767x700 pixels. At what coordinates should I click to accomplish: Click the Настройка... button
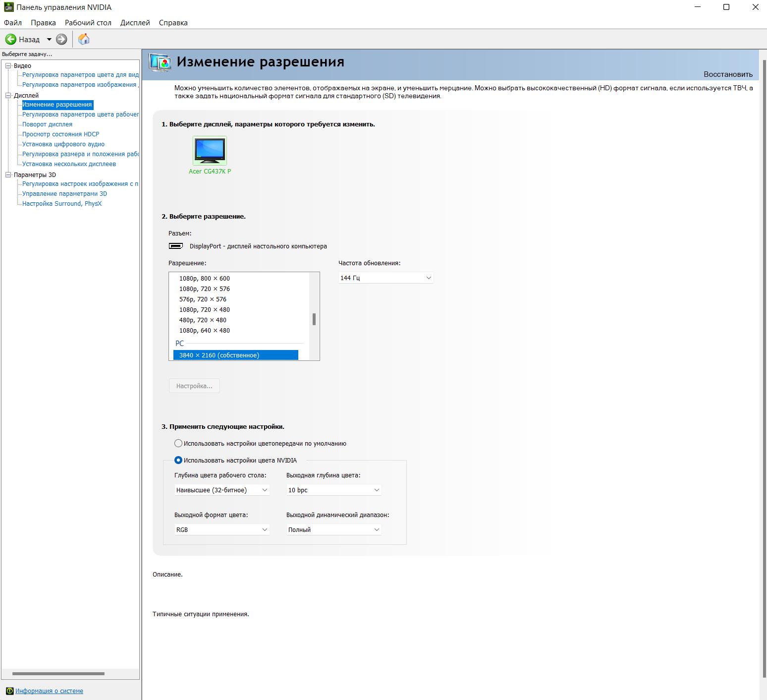tap(194, 386)
